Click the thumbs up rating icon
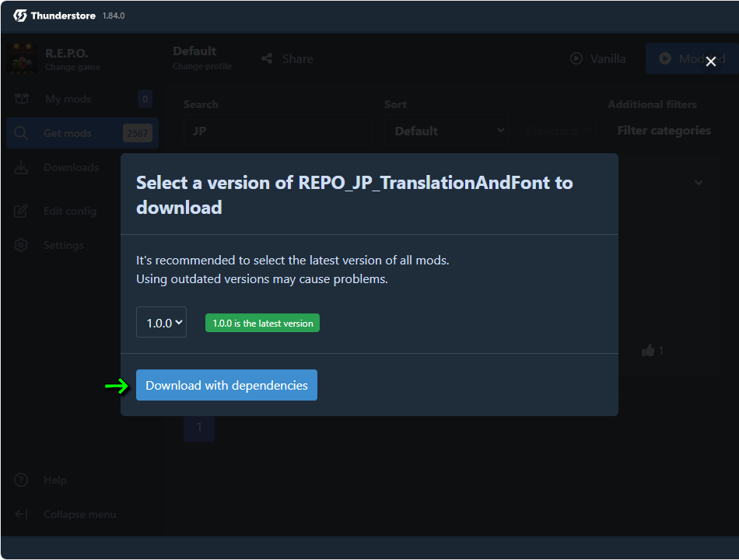The width and height of the screenshot is (739, 560). pyautogui.click(x=648, y=351)
